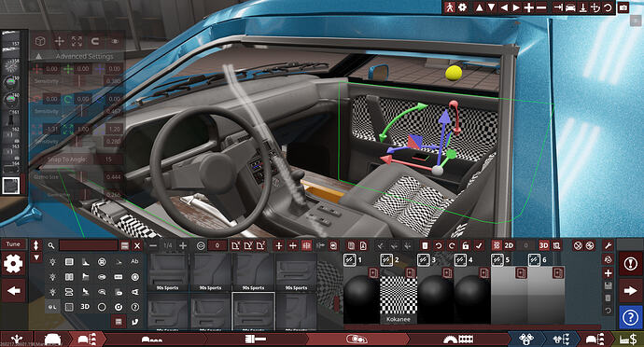
Task: Select material slot 1 black sphere swatch
Action: tap(360, 295)
